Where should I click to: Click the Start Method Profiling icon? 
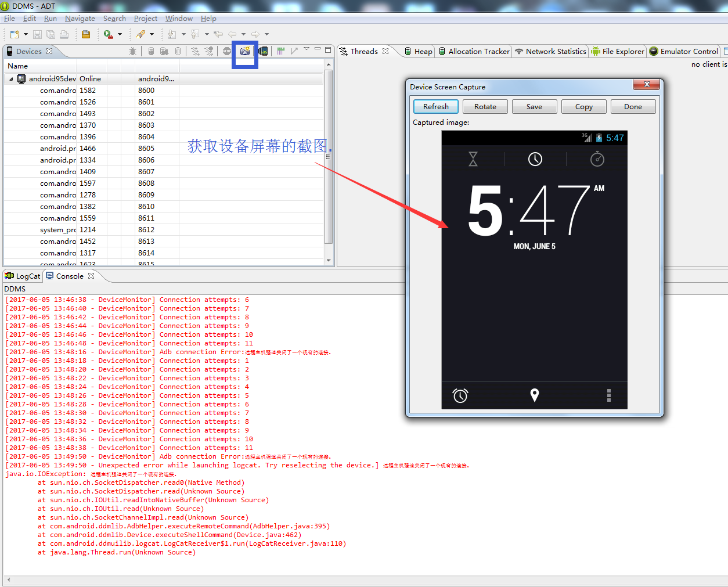[209, 51]
